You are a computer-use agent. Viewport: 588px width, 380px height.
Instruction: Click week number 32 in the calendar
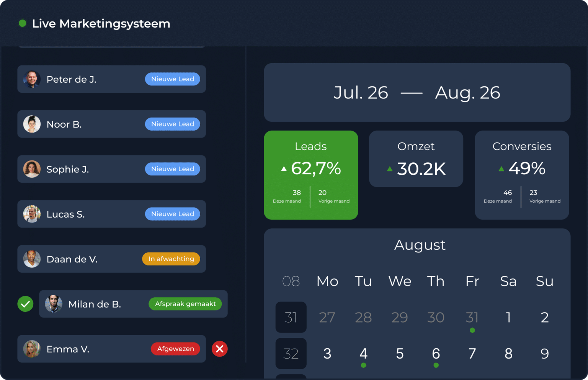click(291, 354)
